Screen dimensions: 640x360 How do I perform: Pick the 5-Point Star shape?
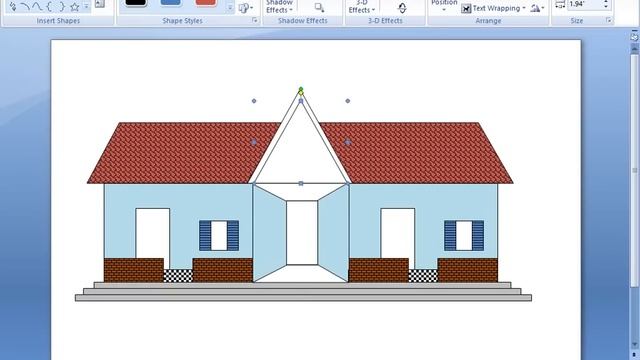pyautogui.click(x=74, y=6)
